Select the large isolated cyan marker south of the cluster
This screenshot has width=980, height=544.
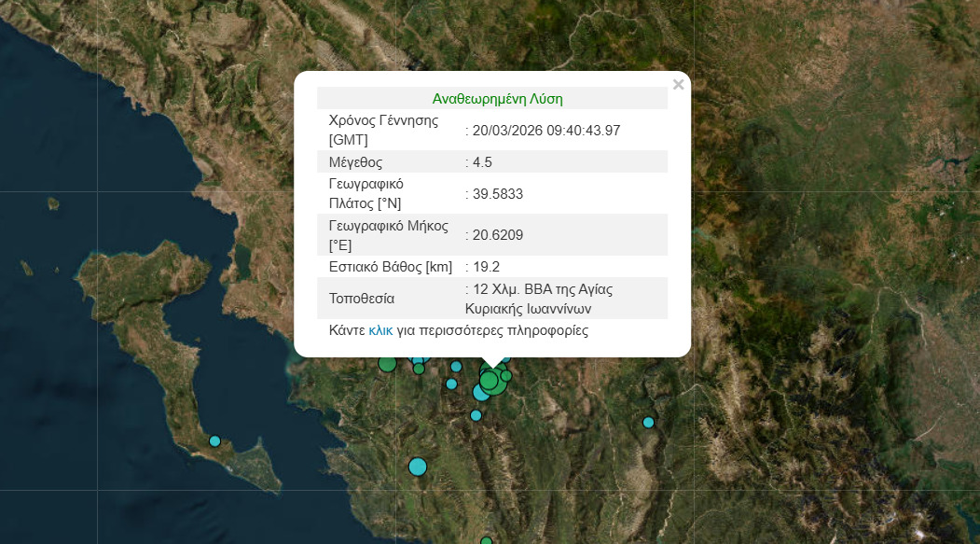click(417, 466)
